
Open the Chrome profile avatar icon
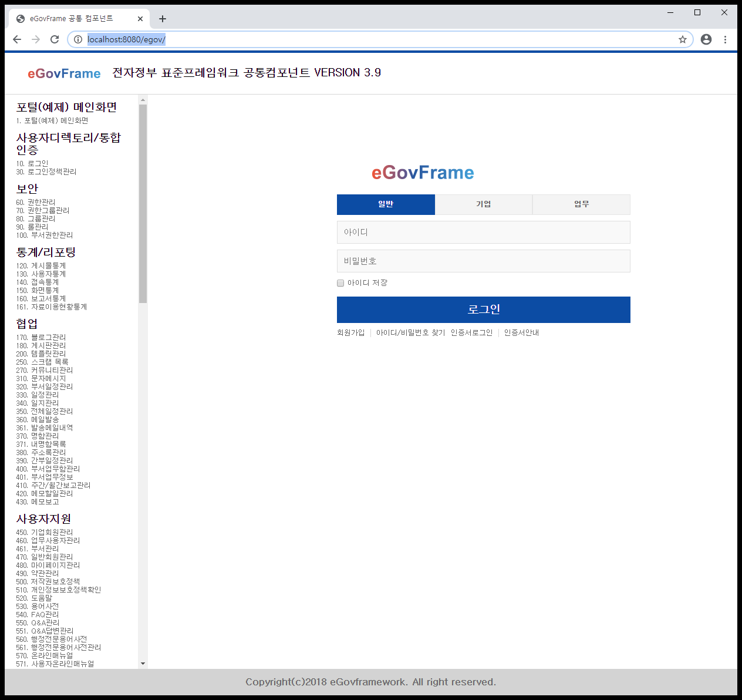[x=706, y=39]
